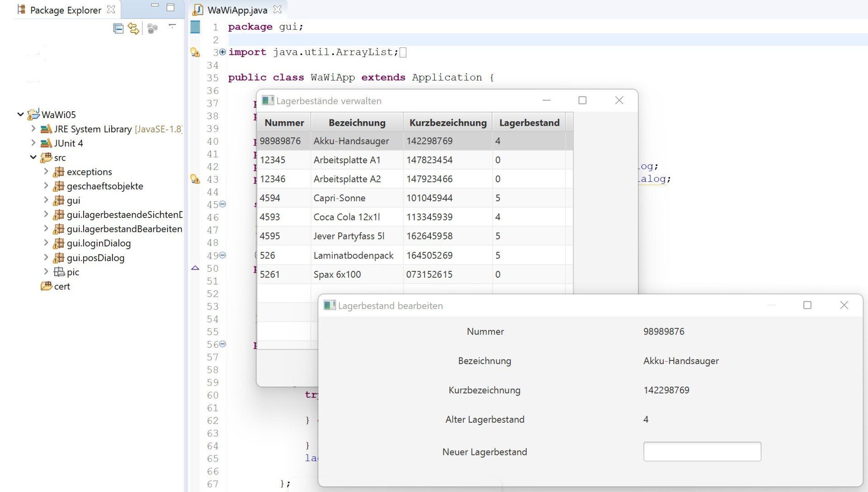The image size is (868, 492).
Task: Click the focus filter icon in Package Explorer toolbar
Action: [x=152, y=28]
